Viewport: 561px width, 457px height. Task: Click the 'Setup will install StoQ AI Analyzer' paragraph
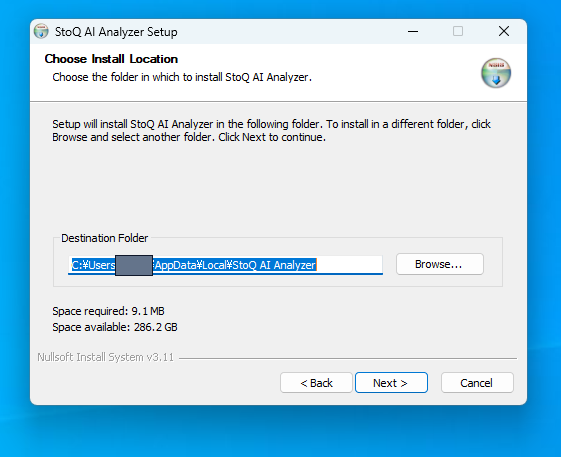(271, 131)
